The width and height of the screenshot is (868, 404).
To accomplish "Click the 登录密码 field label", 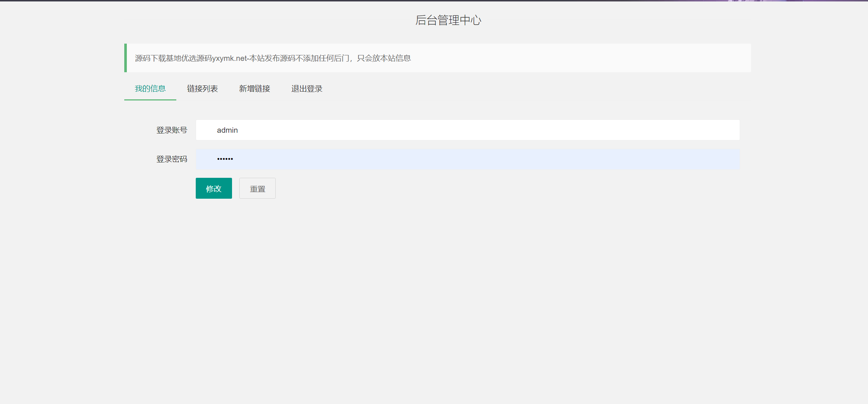I will click(172, 159).
